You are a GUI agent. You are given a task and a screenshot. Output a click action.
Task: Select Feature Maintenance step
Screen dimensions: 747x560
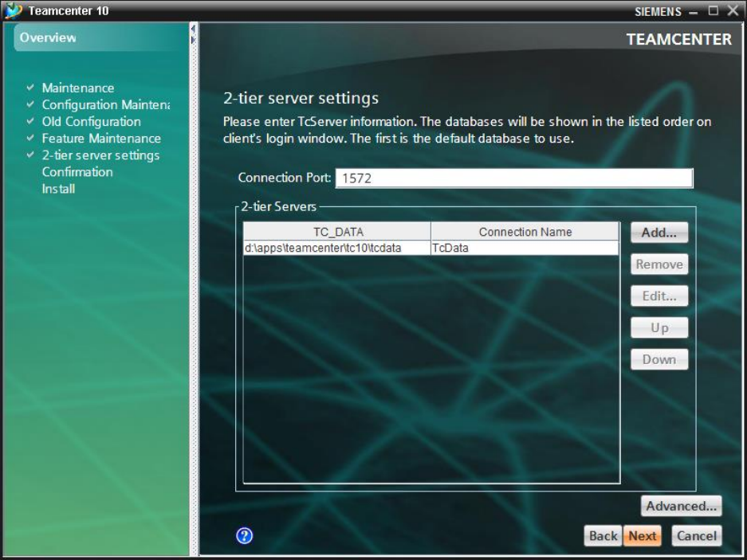tap(101, 139)
